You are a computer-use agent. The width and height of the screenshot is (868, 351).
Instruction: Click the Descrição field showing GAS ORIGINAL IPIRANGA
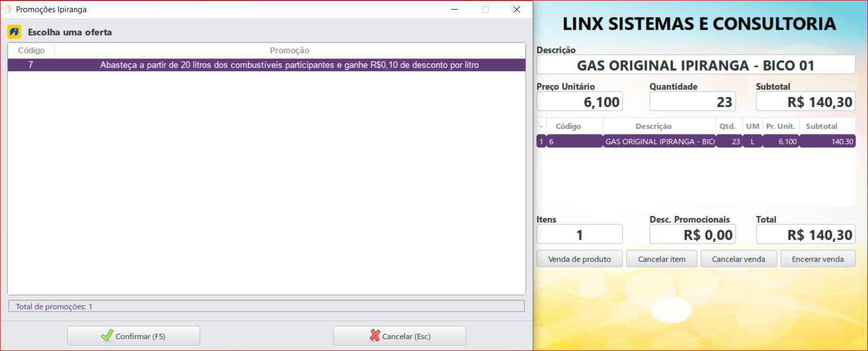pyautogui.click(x=696, y=65)
